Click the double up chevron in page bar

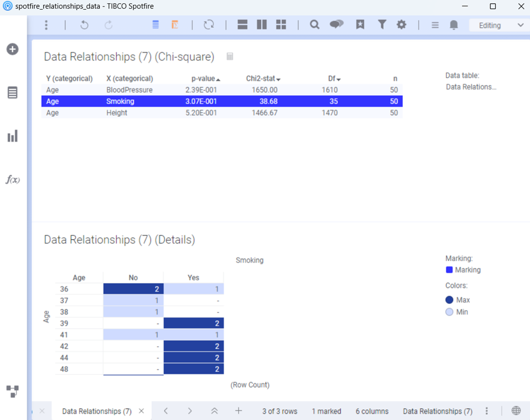click(x=214, y=411)
